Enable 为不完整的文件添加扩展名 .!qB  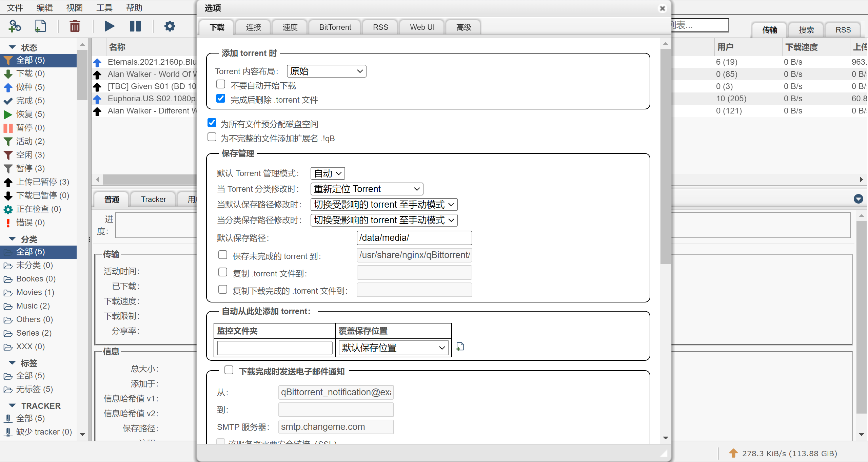[x=212, y=137]
